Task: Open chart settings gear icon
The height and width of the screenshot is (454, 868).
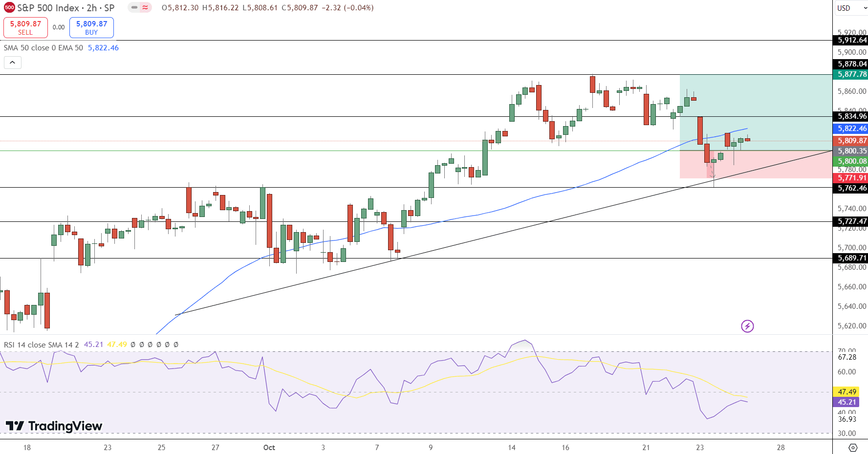Action: 853,448
